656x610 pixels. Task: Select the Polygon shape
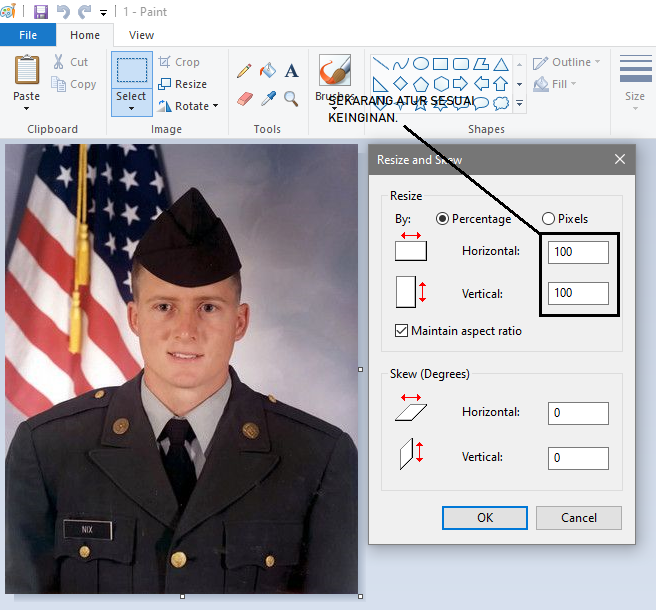[x=481, y=64]
